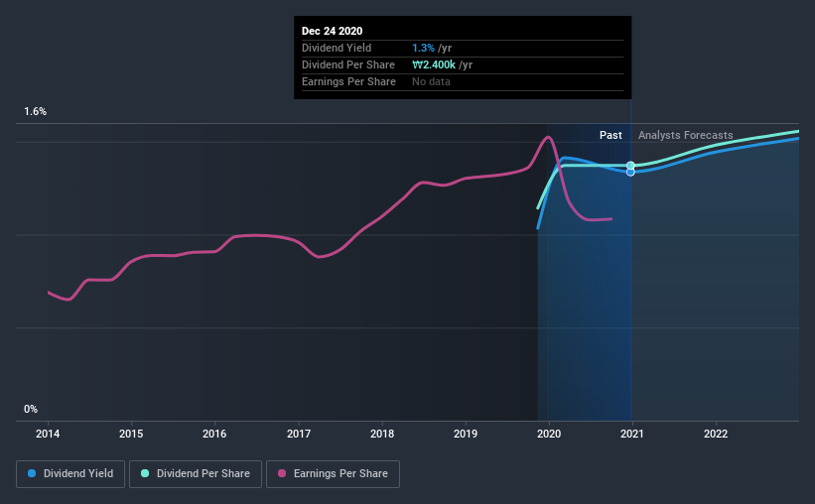Click the 1.3% dividend yield value in tooltip

point(423,48)
